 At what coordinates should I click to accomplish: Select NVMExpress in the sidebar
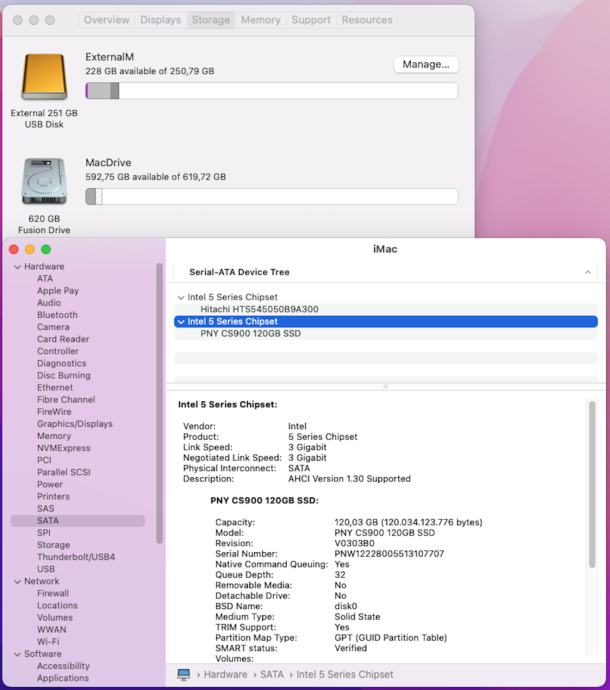tap(63, 448)
